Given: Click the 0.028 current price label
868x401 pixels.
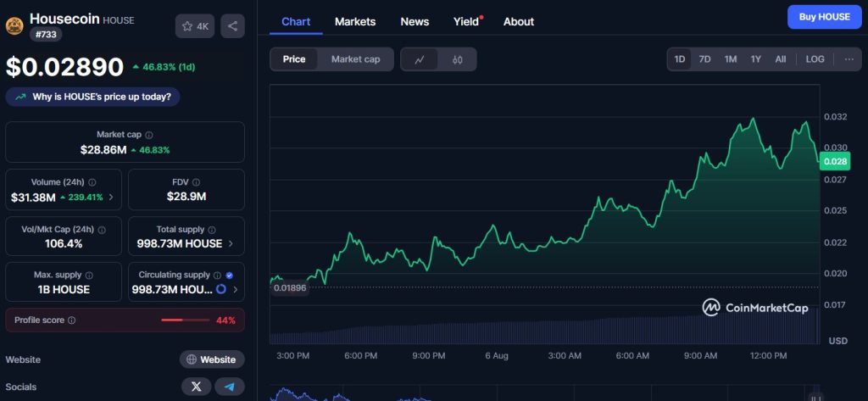Looking at the screenshot, I should (834, 162).
